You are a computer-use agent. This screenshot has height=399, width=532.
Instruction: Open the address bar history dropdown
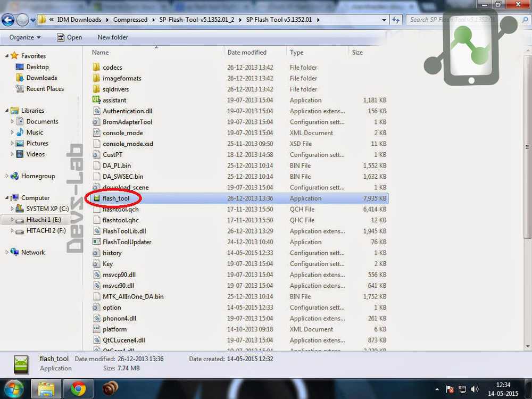click(384, 20)
